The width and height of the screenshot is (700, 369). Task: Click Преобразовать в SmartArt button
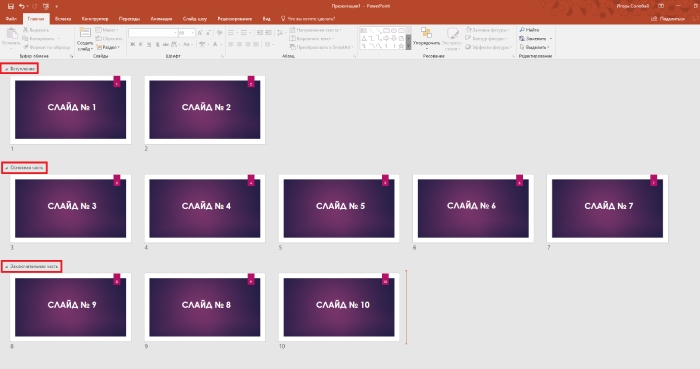(x=321, y=47)
